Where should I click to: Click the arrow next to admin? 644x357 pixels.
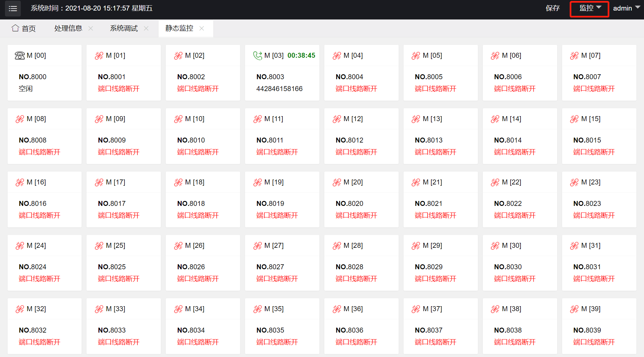click(637, 7)
